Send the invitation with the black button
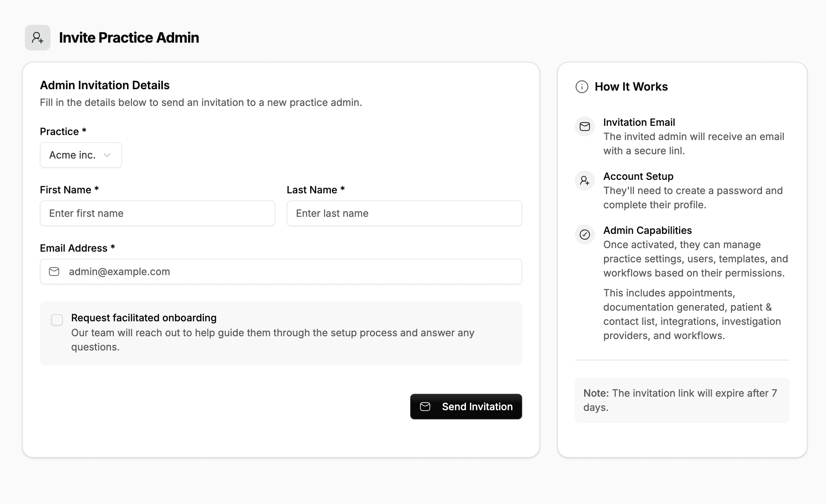The width and height of the screenshot is (826, 504). [x=466, y=407]
